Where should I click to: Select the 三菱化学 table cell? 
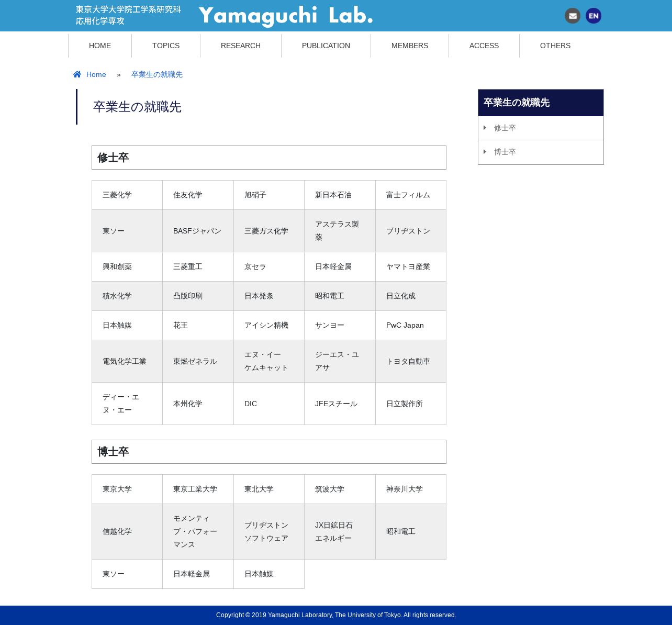tap(127, 195)
